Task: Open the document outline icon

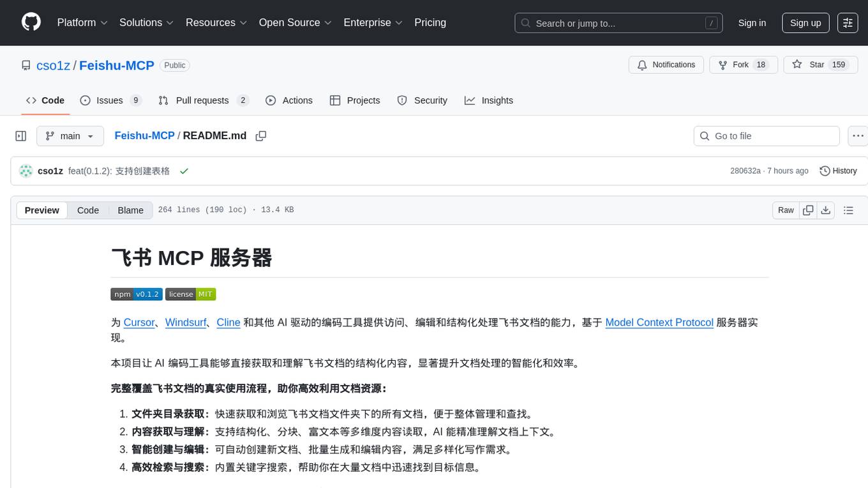Action: click(848, 210)
